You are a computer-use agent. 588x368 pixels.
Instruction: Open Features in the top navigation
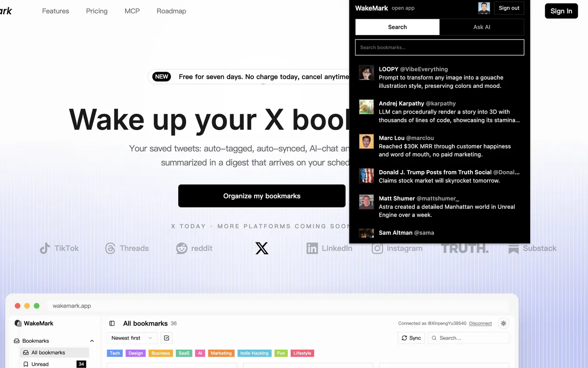56,11
